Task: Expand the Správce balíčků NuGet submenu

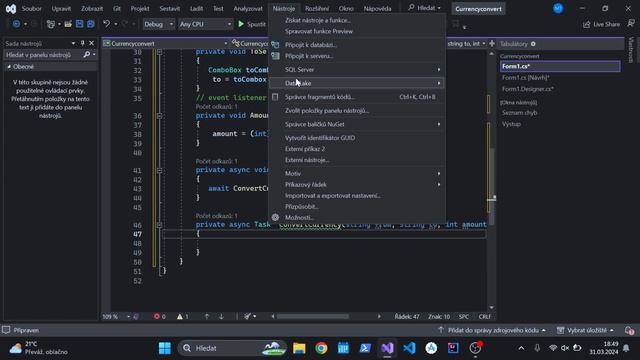Action: pyautogui.click(x=357, y=124)
